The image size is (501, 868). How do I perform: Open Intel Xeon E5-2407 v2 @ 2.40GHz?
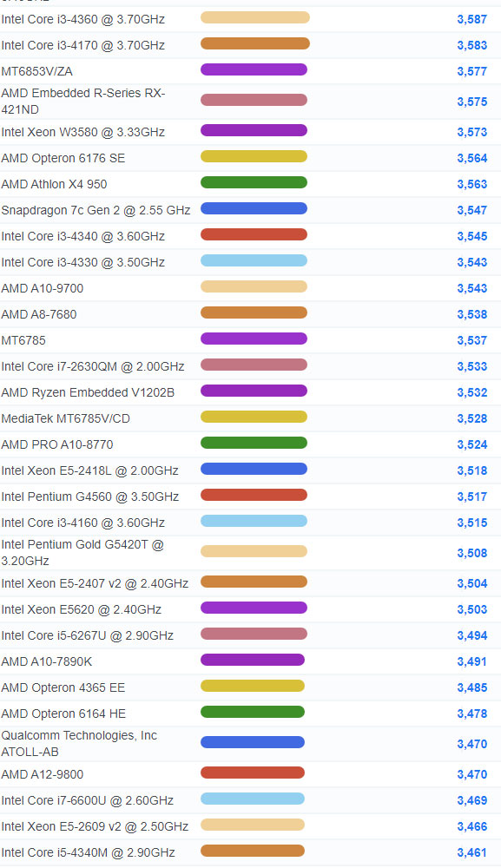pos(95,583)
